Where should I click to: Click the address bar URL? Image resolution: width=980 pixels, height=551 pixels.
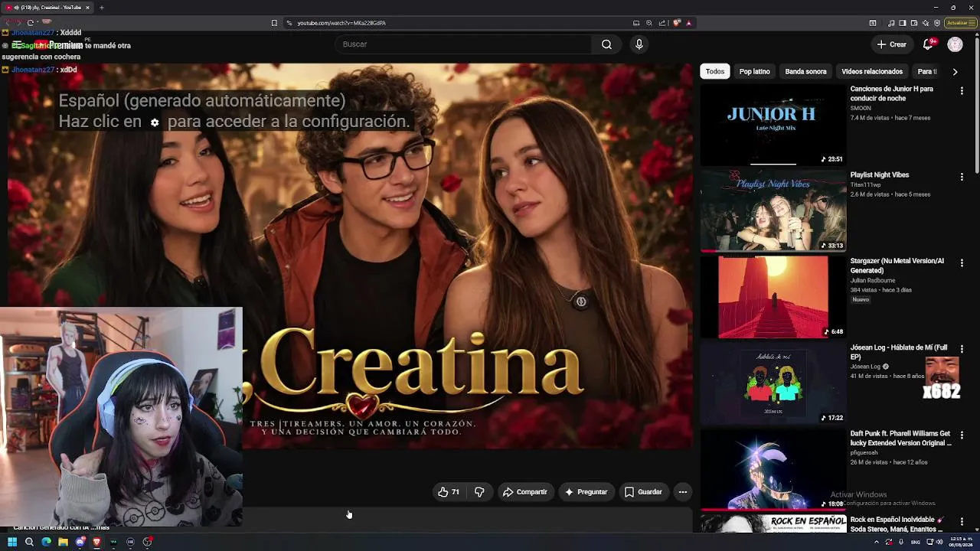click(341, 23)
